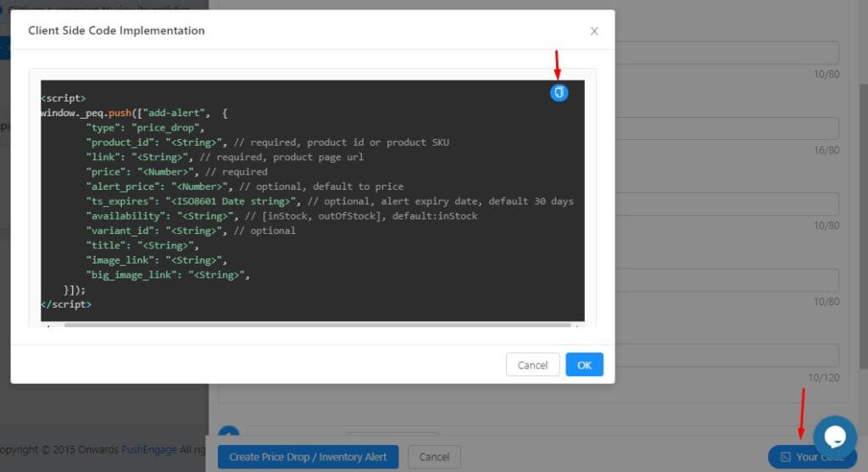The height and width of the screenshot is (472, 868).
Task: Copy the code with the clipboard icon
Action: [x=559, y=92]
